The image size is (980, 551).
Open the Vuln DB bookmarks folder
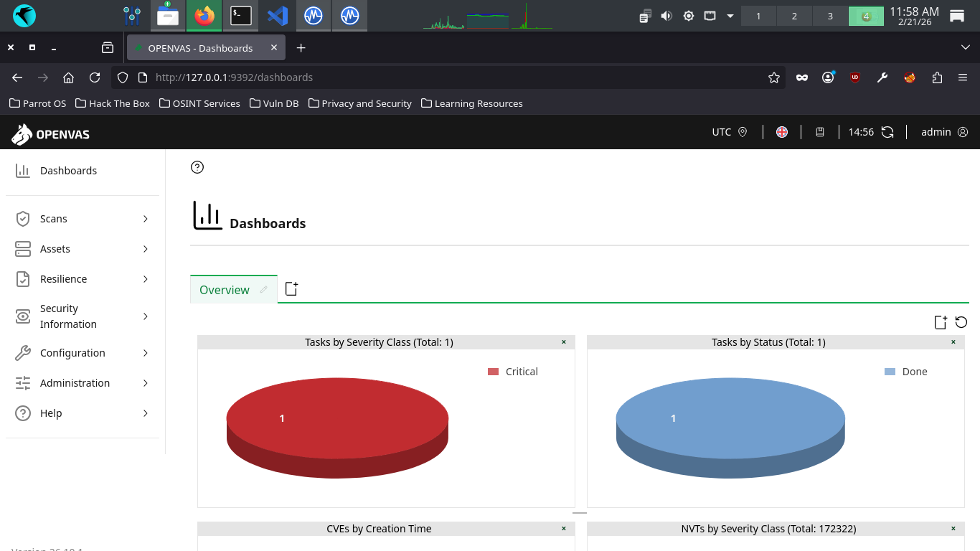(274, 103)
